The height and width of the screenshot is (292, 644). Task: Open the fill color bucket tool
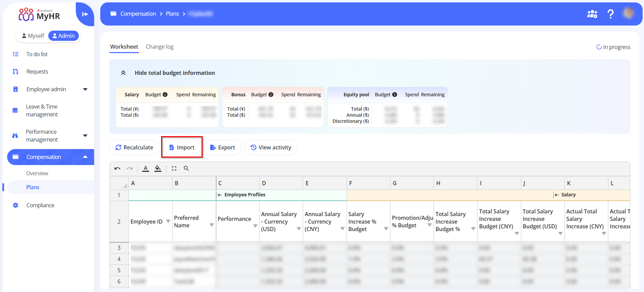click(158, 168)
